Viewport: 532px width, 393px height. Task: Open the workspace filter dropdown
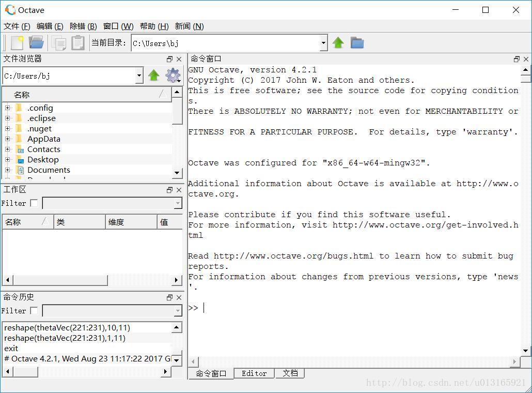tap(178, 203)
